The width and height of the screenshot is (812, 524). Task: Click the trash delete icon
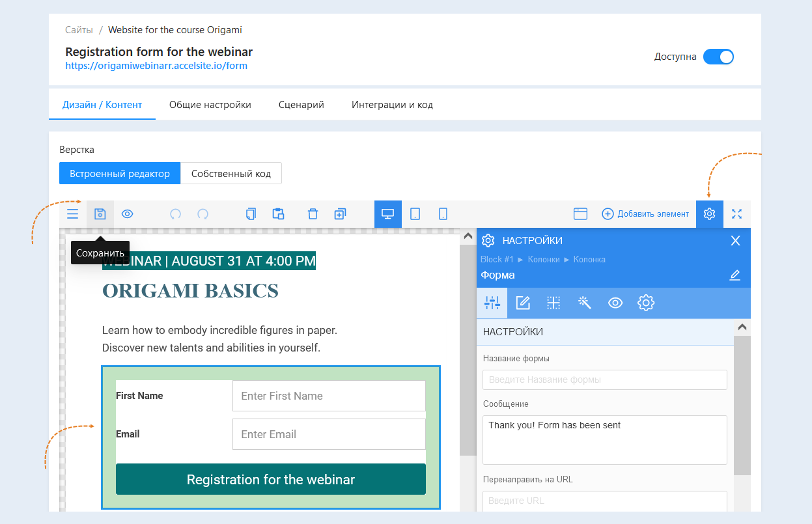click(x=313, y=214)
